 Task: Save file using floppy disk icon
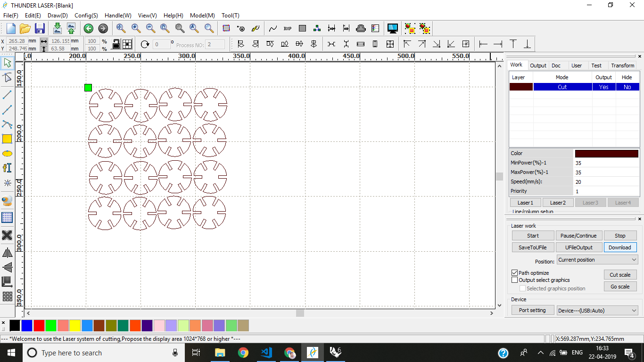40,28
